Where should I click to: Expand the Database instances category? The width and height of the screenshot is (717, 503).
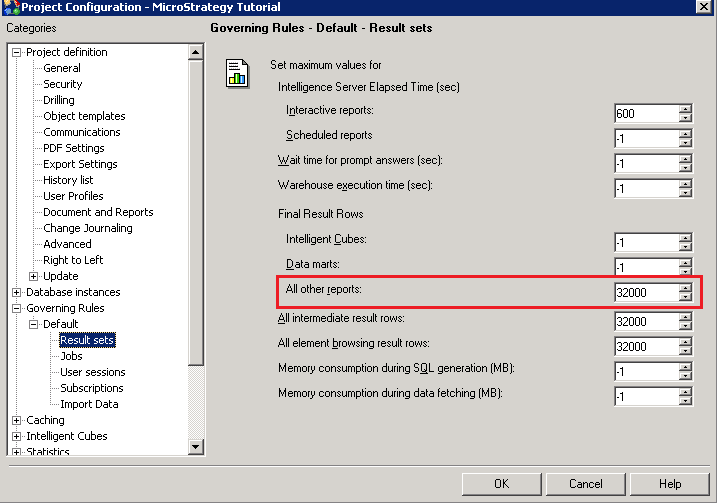pos(16,292)
